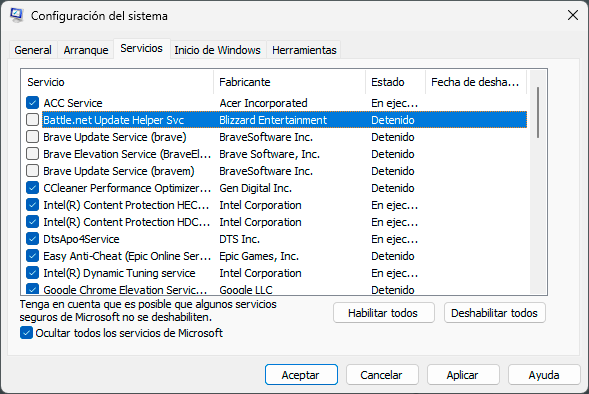This screenshot has width=589, height=394.
Task: Select the Servicios tab
Action: [x=142, y=48]
